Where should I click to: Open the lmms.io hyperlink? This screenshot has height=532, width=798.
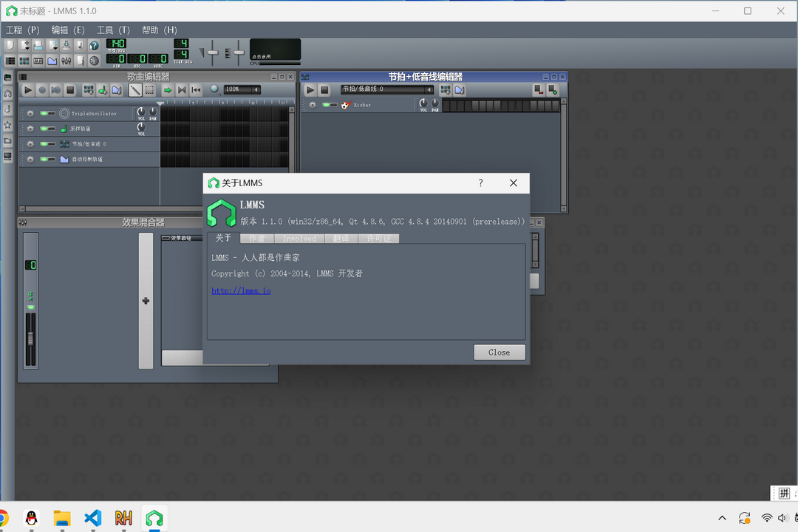tap(241, 291)
